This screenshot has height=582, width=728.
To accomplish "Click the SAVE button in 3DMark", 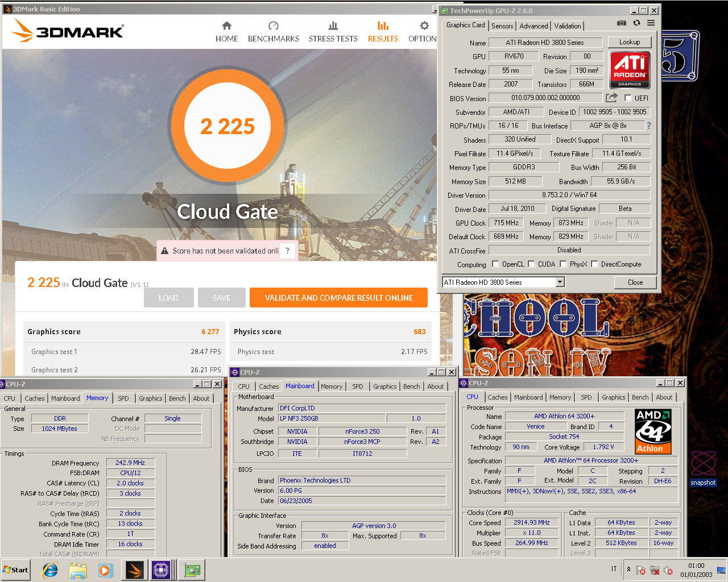I will pyautogui.click(x=221, y=298).
